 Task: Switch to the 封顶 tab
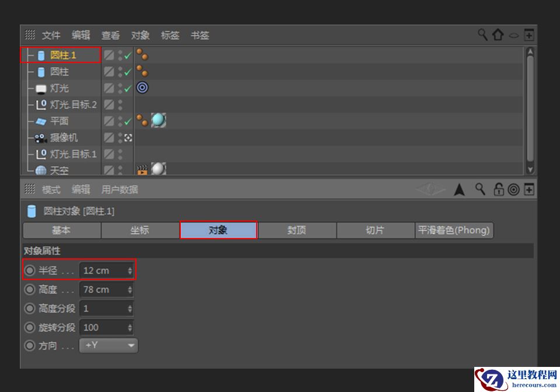click(x=297, y=230)
